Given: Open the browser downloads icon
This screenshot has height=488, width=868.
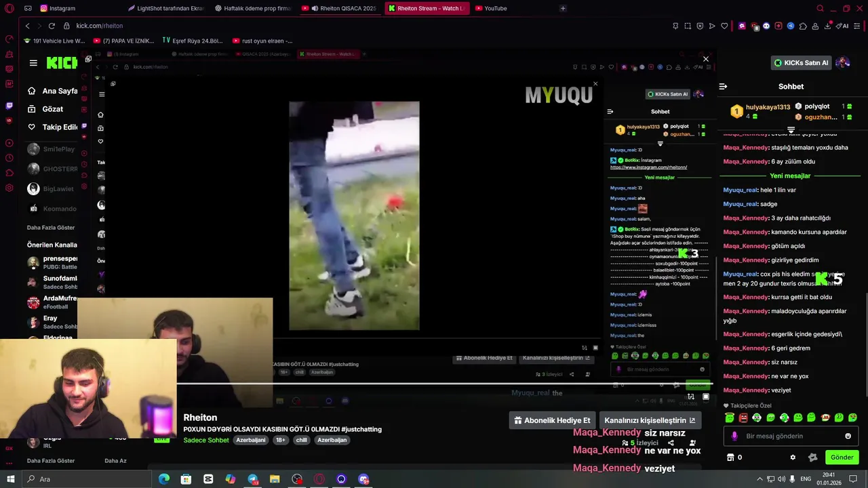Looking at the screenshot, I should pyautogui.click(x=828, y=26).
